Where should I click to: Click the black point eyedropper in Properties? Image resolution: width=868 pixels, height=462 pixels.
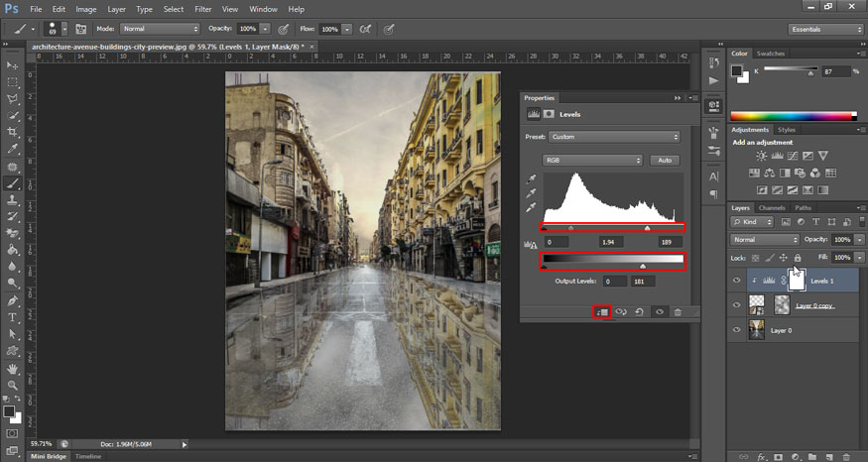(532, 178)
